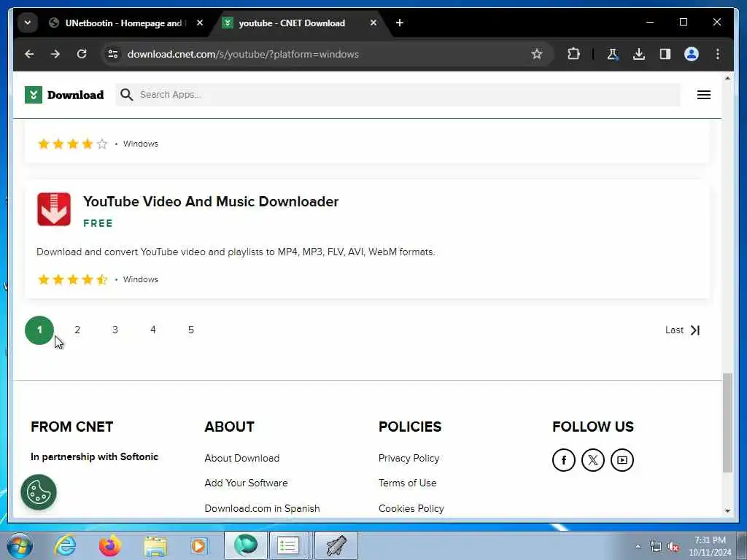747x560 pixels.
Task: Toggle the browser side panel
Action: (665, 54)
